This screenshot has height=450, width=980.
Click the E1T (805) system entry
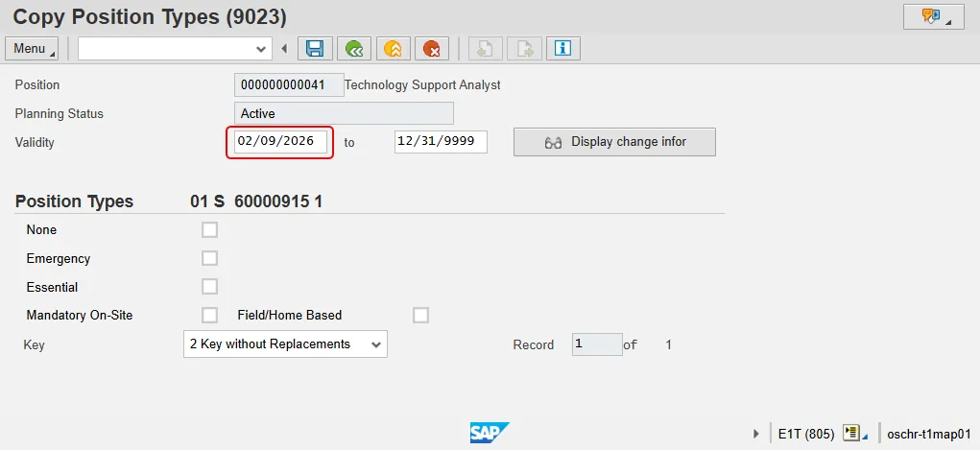pyautogui.click(x=806, y=434)
